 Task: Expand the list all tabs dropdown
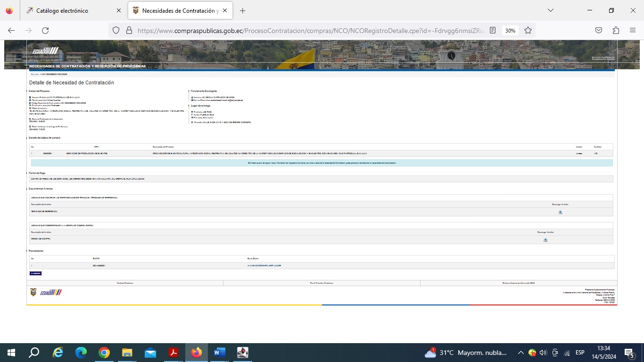[x=550, y=10]
